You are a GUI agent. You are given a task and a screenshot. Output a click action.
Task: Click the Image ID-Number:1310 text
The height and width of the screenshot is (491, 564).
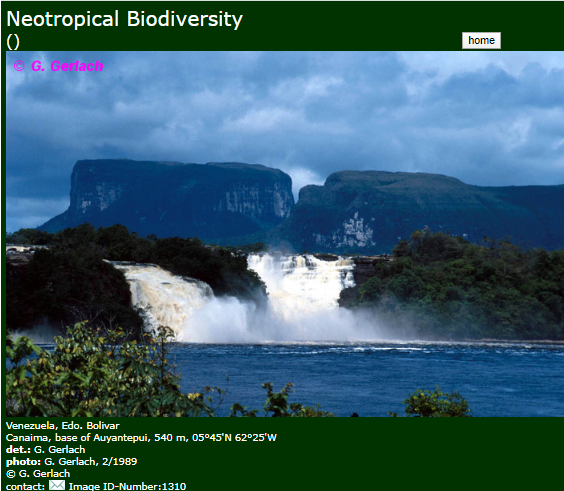(127, 486)
